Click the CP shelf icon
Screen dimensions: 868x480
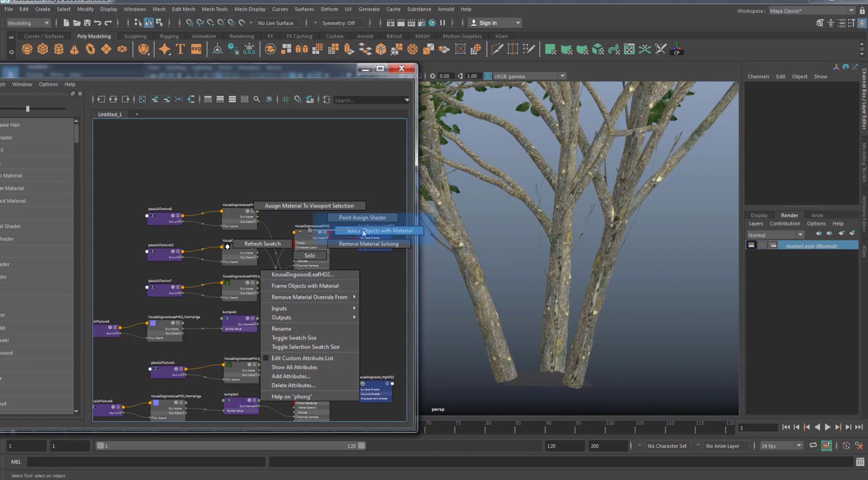(x=676, y=49)
